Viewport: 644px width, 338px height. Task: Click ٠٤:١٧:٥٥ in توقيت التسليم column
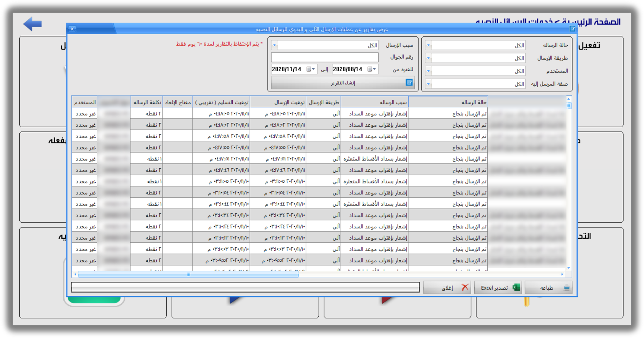[221, 148]
